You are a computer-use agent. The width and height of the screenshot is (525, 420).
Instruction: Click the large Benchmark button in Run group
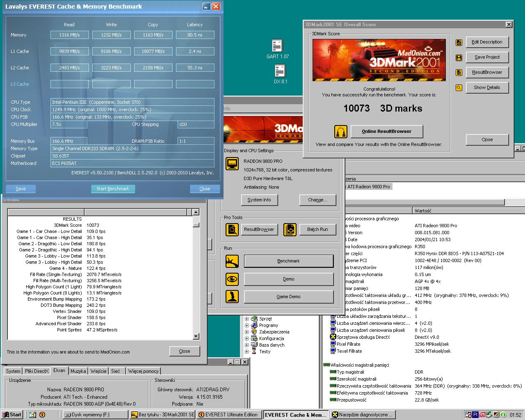click(288, 261)
